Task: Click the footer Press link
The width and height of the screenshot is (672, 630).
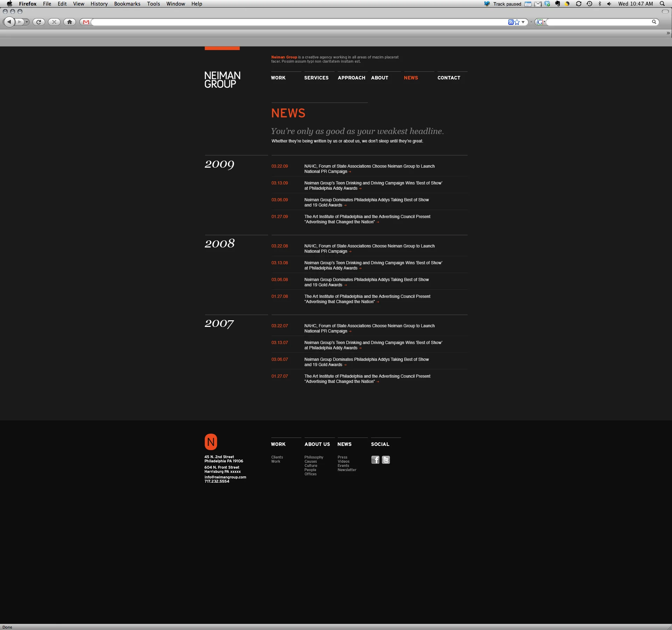Action: [342, 457]
